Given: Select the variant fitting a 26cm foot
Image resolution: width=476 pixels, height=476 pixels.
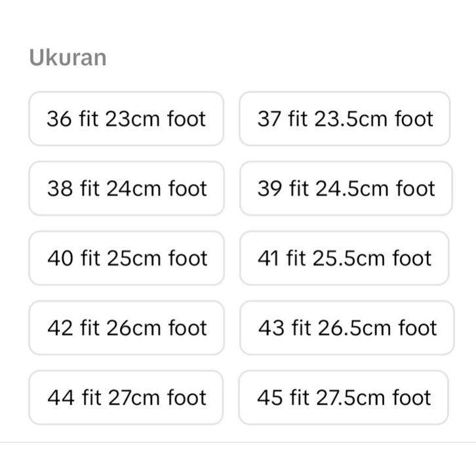Looking at the screenshot, I should pos(127,327).
